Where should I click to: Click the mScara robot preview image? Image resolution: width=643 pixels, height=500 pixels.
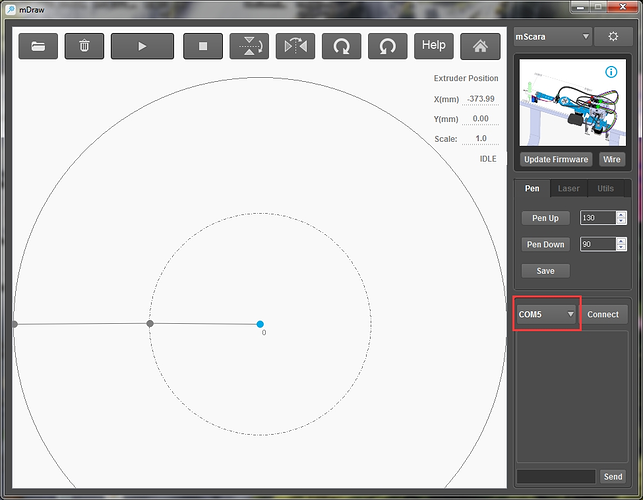[x=572, y=103]
